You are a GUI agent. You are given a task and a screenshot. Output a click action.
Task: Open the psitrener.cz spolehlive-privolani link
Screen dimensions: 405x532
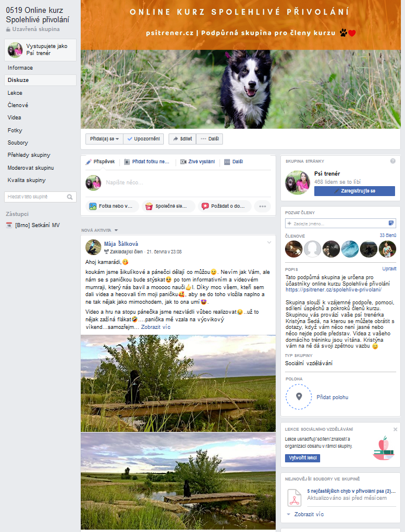334,290
